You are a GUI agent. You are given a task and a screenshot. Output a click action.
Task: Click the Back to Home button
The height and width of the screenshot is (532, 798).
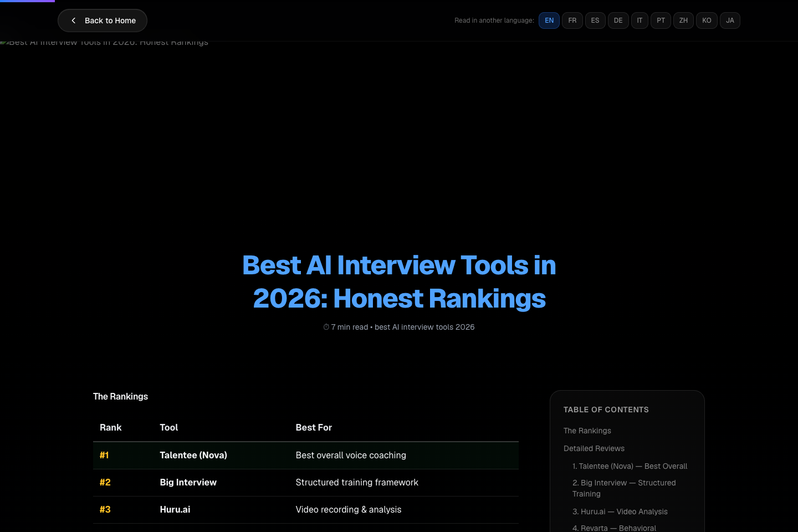[103, 21]
